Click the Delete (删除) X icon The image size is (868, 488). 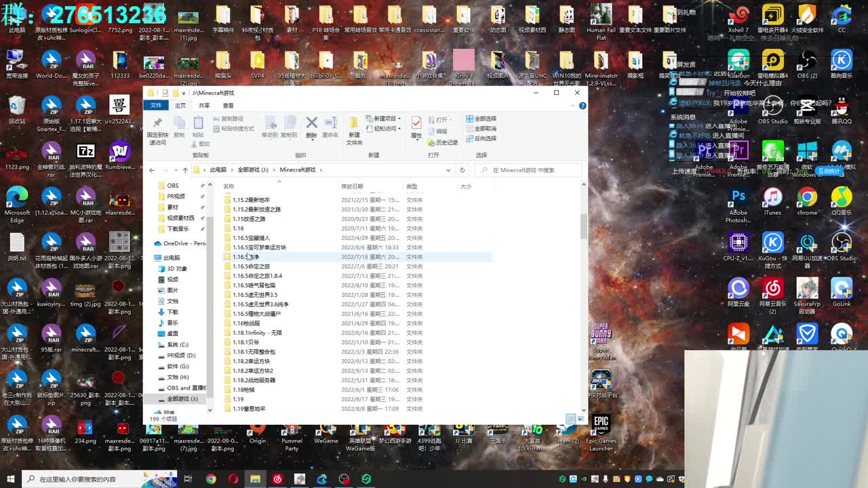click(311, 123)
